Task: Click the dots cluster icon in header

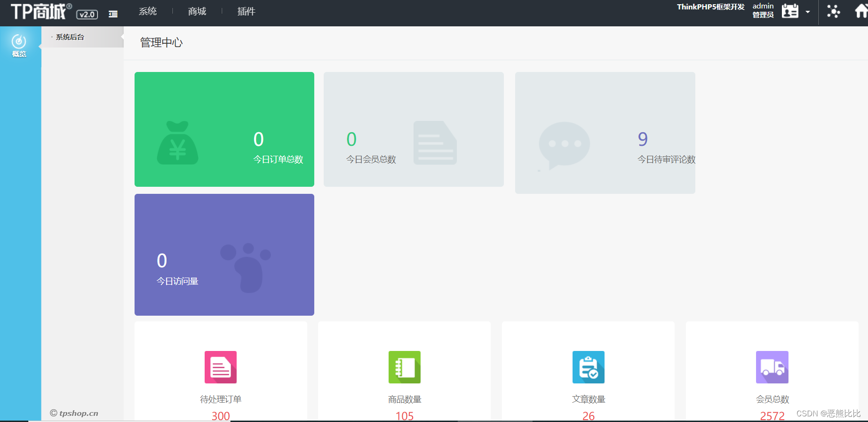Action: coord(834,11)
